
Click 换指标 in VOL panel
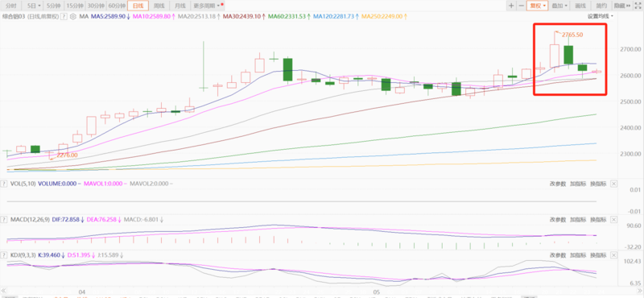pos(598,184)
